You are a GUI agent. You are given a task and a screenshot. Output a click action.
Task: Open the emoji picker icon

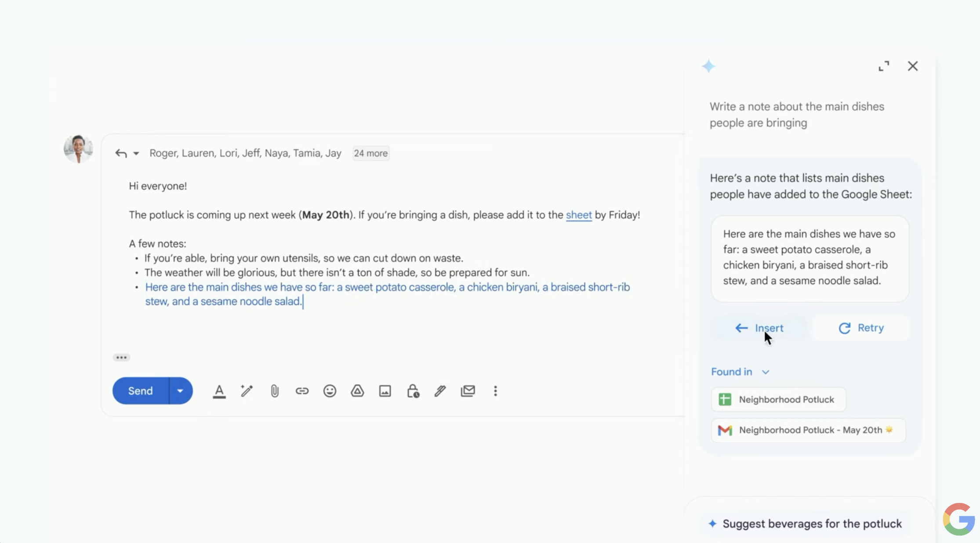(330, 391)
